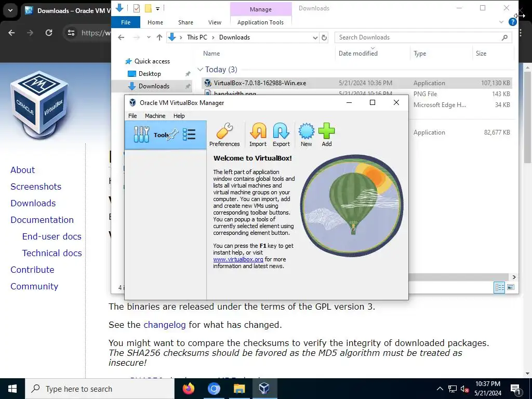Sort by the Size column header
532x399 pixels.
[481, 54]
